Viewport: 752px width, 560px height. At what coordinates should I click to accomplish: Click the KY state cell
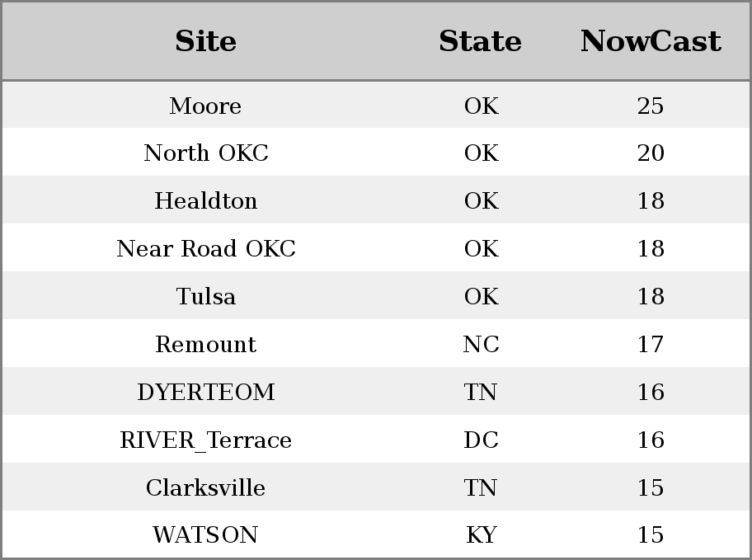point(481,534)
